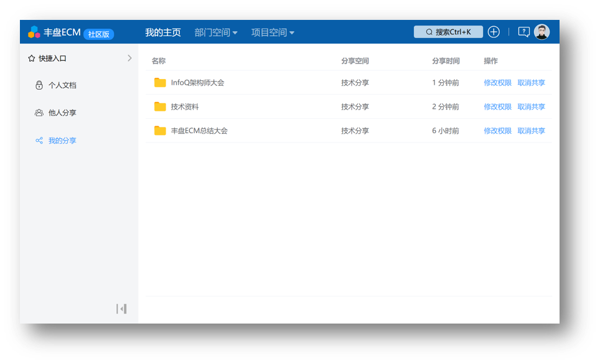The image size is (600, 364).
Task: Click 取消共享 for InfoQ架构师大会
Action: (531, 83)
